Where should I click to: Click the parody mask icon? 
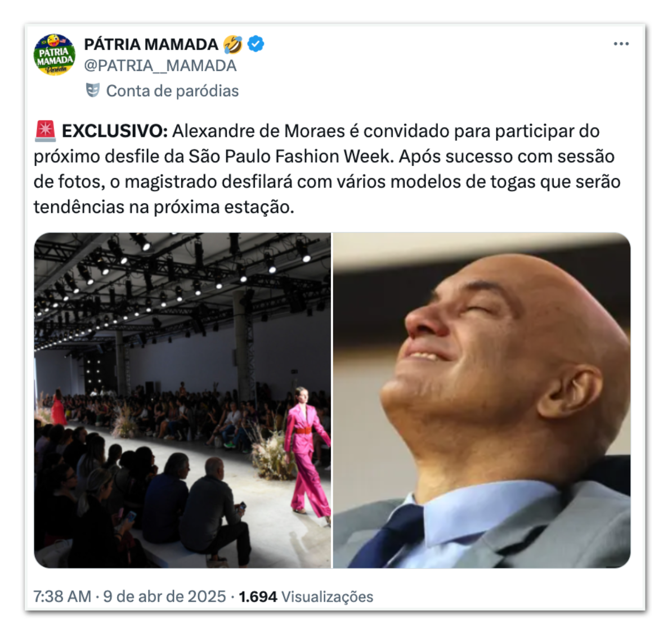click(93, 91)
